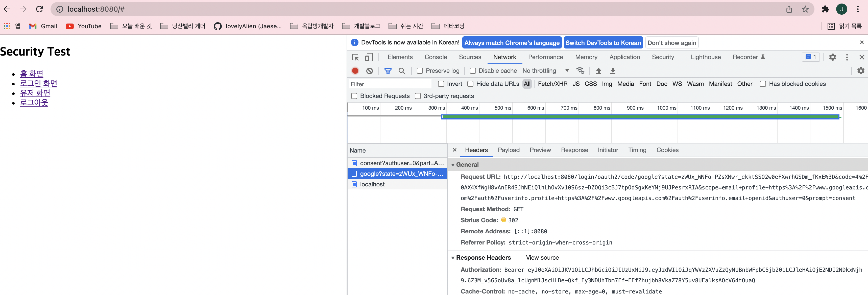This screenshot has height=295, width=868.
Task: Stop recording the network log
Action: click(x=355, y=71)
